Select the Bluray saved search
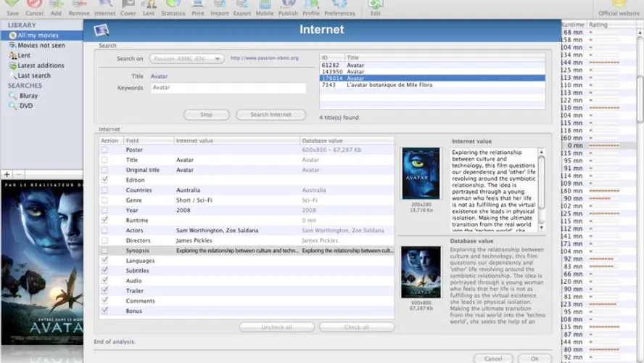644x363 pixels. pyautogui.click(x=41, y=95)
